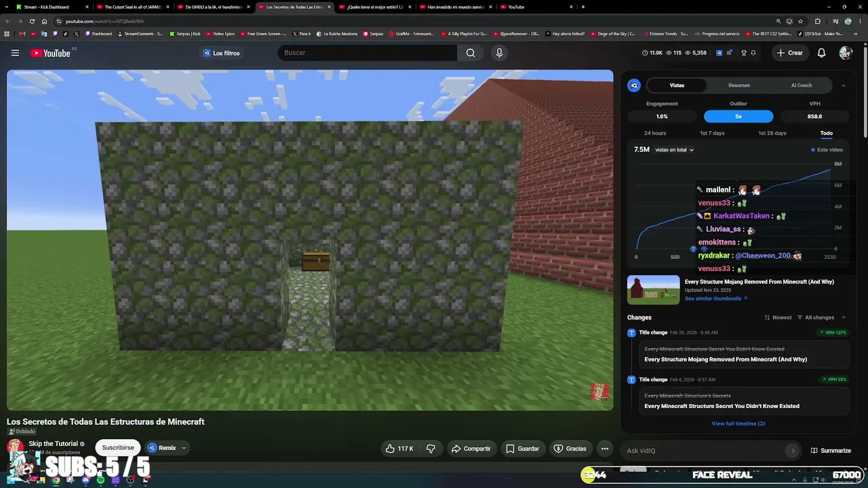
Task: Click inside the Buscar search field
Action: [368, 53]
